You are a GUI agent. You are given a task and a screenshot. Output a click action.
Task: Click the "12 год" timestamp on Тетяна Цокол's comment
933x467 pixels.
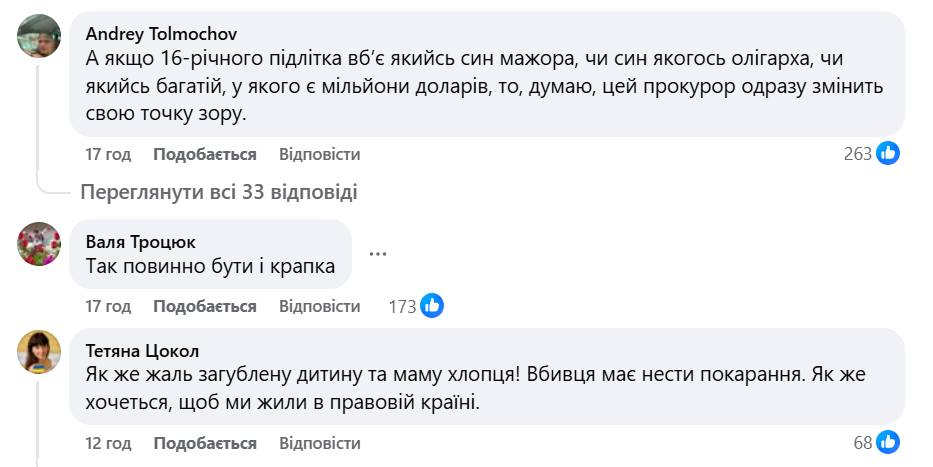(109, 443)
